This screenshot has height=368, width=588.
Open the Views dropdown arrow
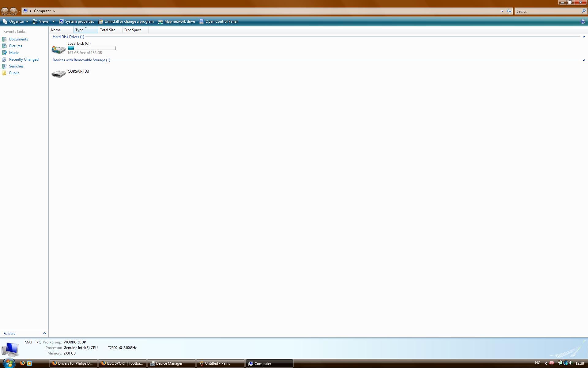tap(54, 21)
